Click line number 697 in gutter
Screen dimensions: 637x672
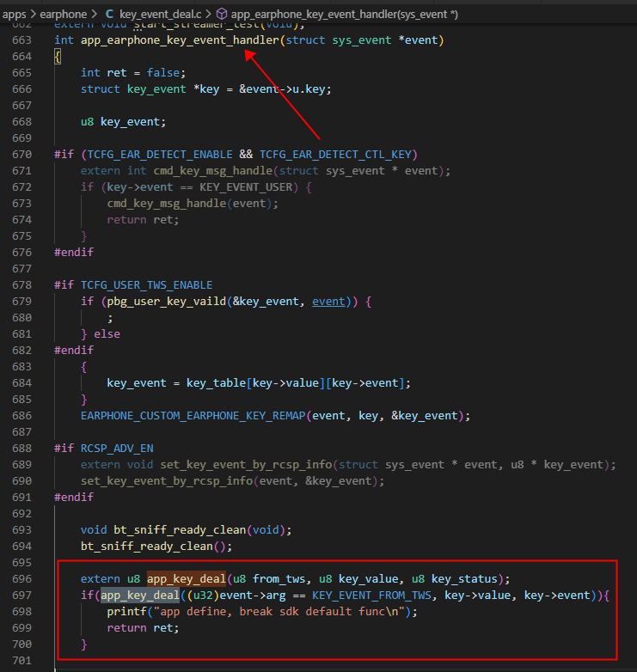pos(21,596)
